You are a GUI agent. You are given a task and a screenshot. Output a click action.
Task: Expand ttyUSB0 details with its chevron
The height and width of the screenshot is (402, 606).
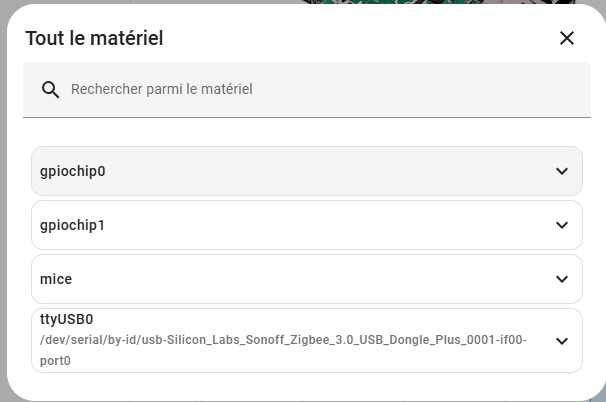(561, 340)
